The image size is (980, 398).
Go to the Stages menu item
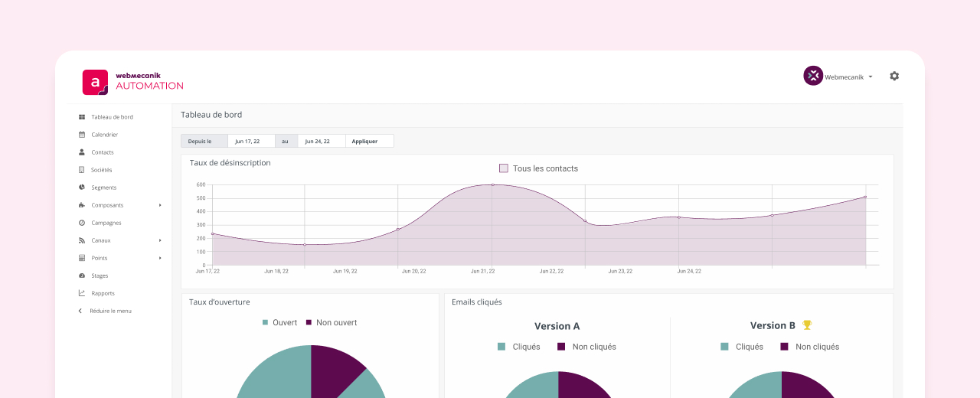tap(100, 276)
